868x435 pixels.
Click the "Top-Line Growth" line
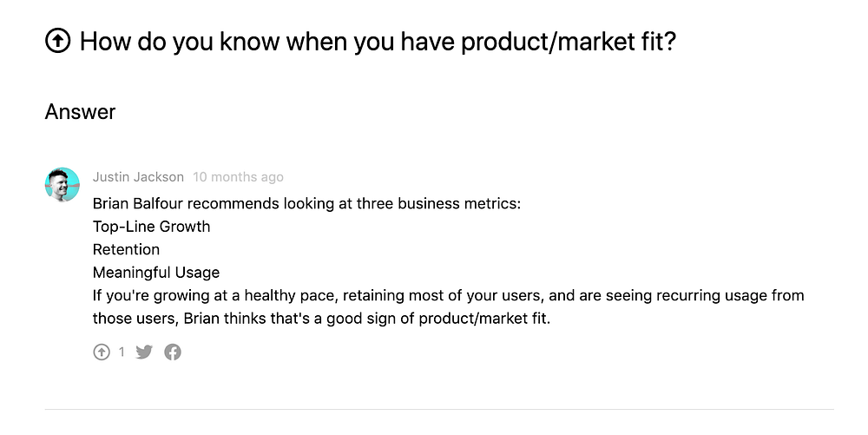tap(151, 227)
